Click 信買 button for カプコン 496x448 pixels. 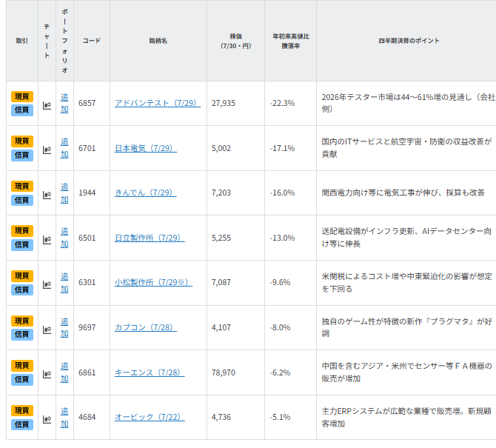[x=22, y=335]
